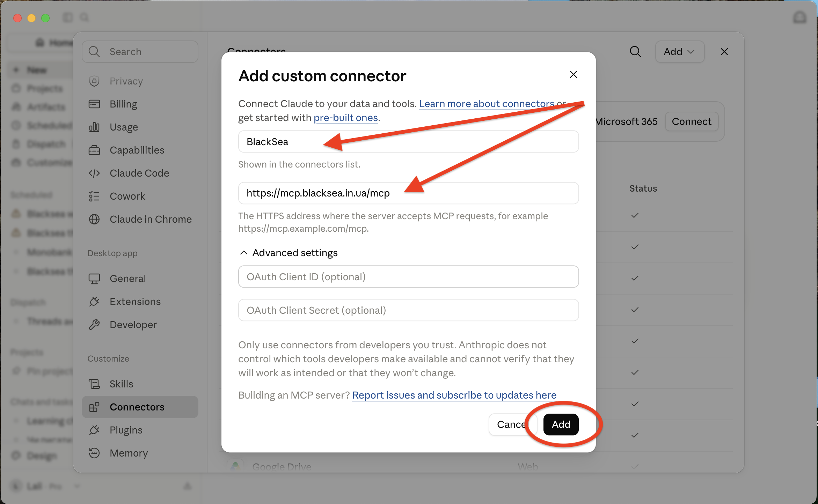The height and width of the screenshot is (504, 818).
Task: Click the Developer wrench icon
Action: (94, 325)
